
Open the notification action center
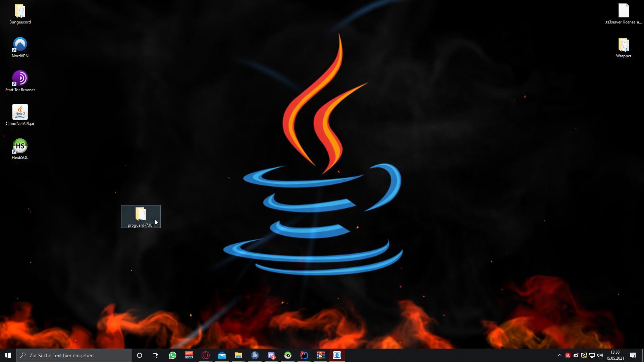click(633, 355)
